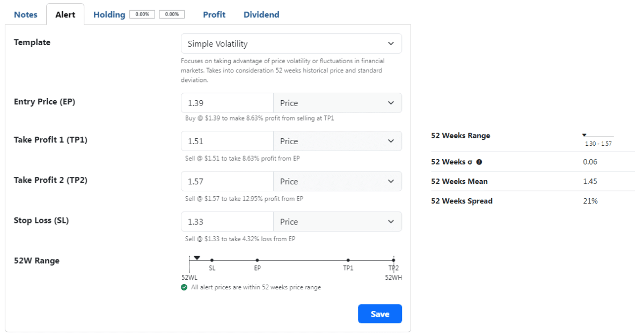
Task: Open the Template dropdown
Action: point(291,44)
